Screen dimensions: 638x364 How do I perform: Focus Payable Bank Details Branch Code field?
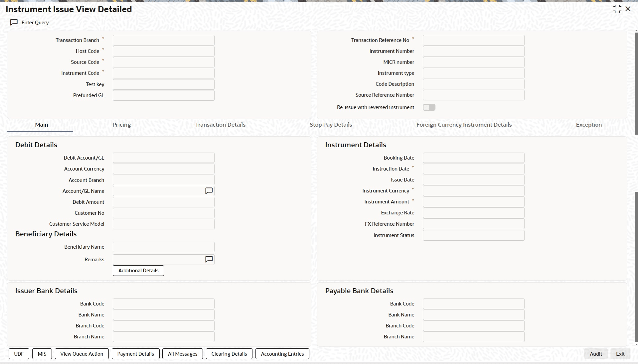point(474,326)
